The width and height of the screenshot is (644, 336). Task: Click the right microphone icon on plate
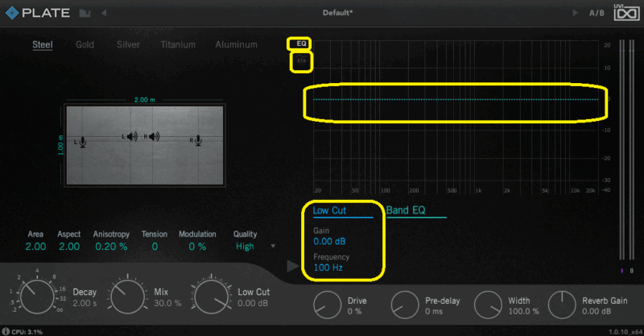click(x=196, y=141)
